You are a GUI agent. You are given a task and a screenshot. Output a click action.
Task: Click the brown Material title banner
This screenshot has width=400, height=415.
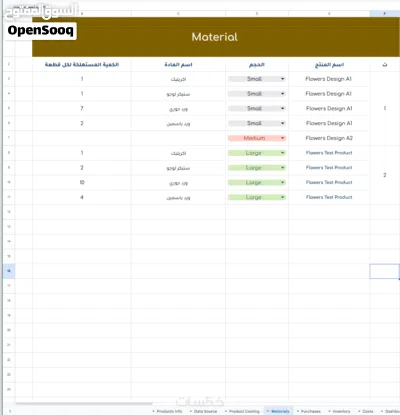pos(215,37)
